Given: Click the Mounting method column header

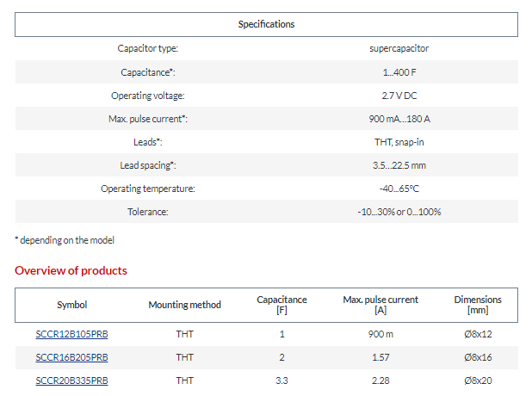Looking at the screenshot, I should coord(184,305).
